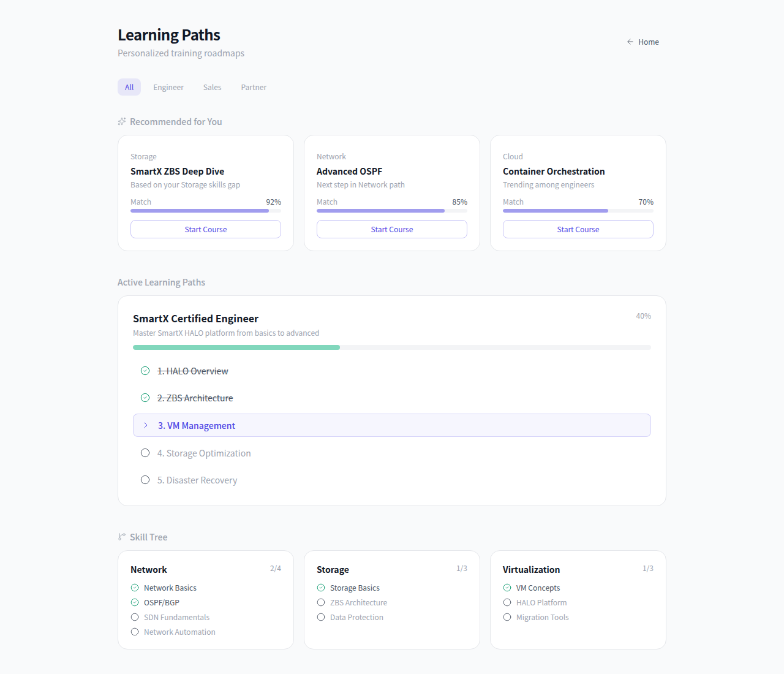Viewport: 784px width, 674px height.
Task: Click the green check icon for HALO Overview
Action: (145, 371)
